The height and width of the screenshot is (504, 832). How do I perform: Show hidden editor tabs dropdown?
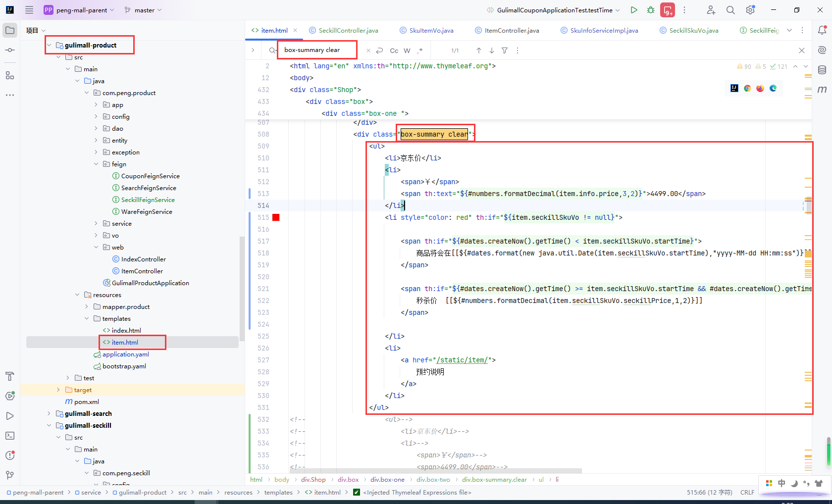789,30
